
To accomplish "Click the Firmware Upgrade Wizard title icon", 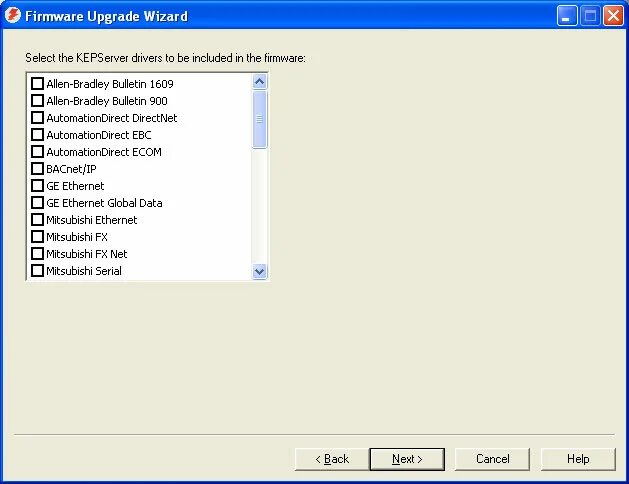I will click(x=12, y=16).
